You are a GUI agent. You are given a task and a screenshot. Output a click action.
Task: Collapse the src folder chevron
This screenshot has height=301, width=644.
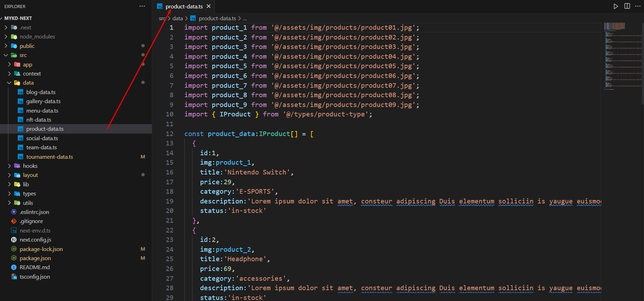[6, 55]
